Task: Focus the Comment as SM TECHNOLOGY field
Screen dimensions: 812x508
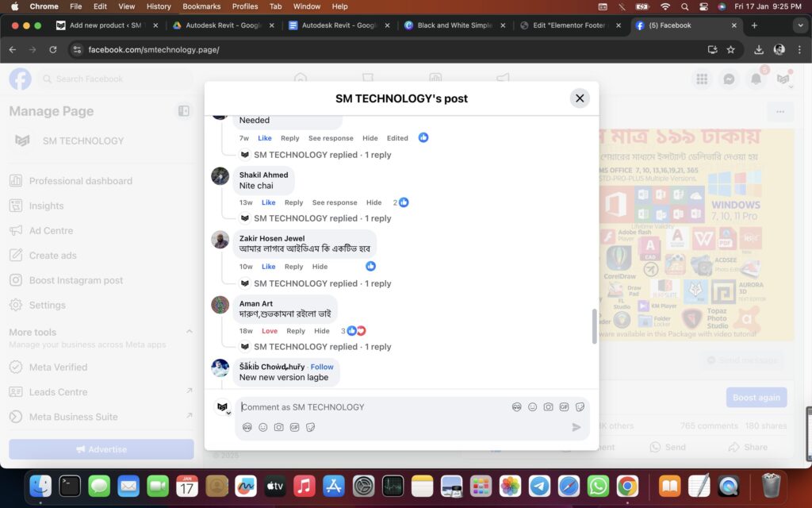Action: (373, 407)
